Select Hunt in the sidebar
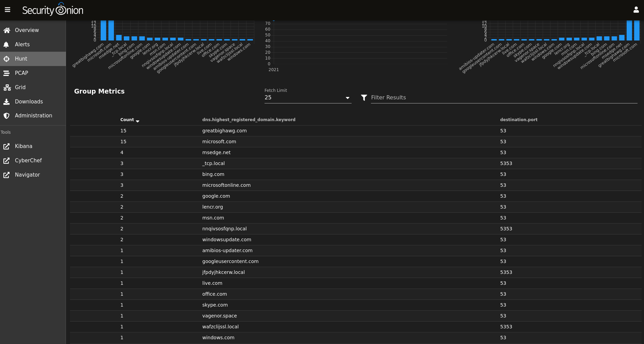The height and width of the screenshot is (344, 644). 33,59
